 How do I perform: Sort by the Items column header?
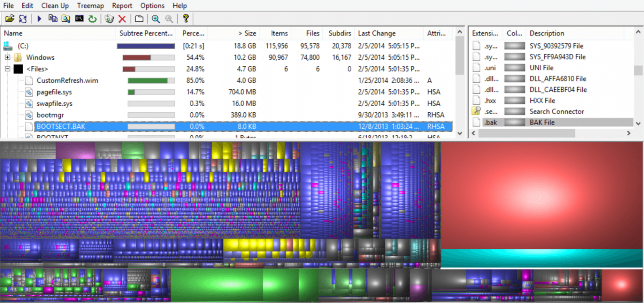[x=275, y=33]
